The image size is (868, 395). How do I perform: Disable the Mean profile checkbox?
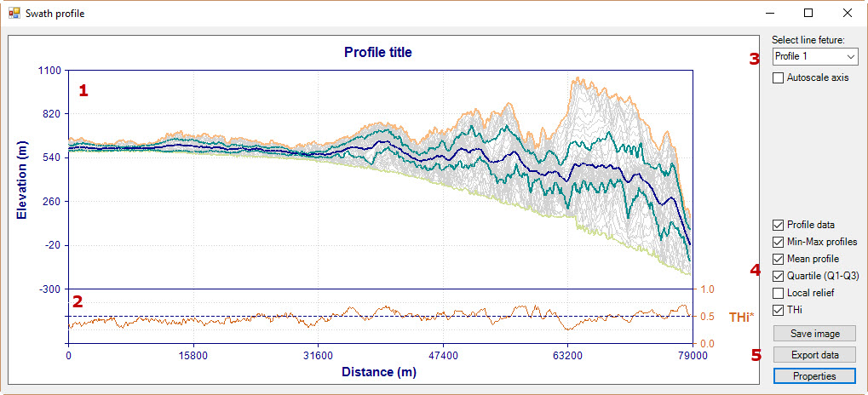779,259
